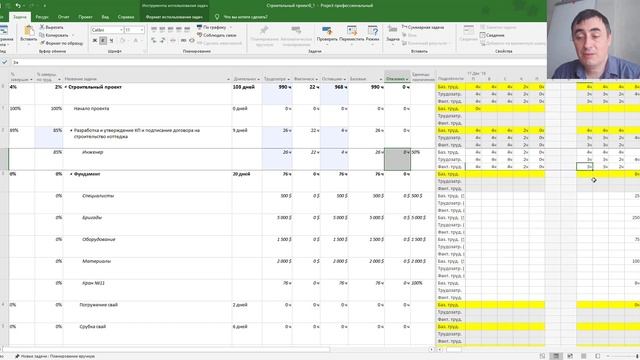Select the 'Материалы' resource row
640x360 pixels.
(96, 261)
